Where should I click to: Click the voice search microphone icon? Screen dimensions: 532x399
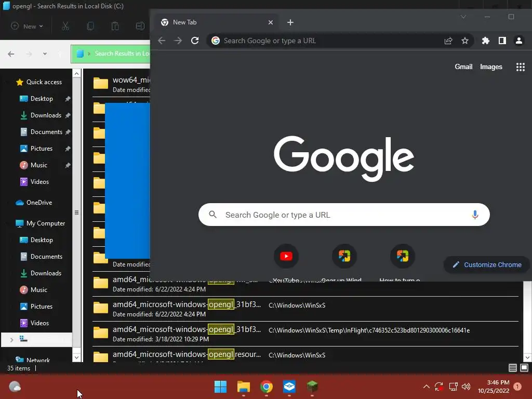coord(475,215)
